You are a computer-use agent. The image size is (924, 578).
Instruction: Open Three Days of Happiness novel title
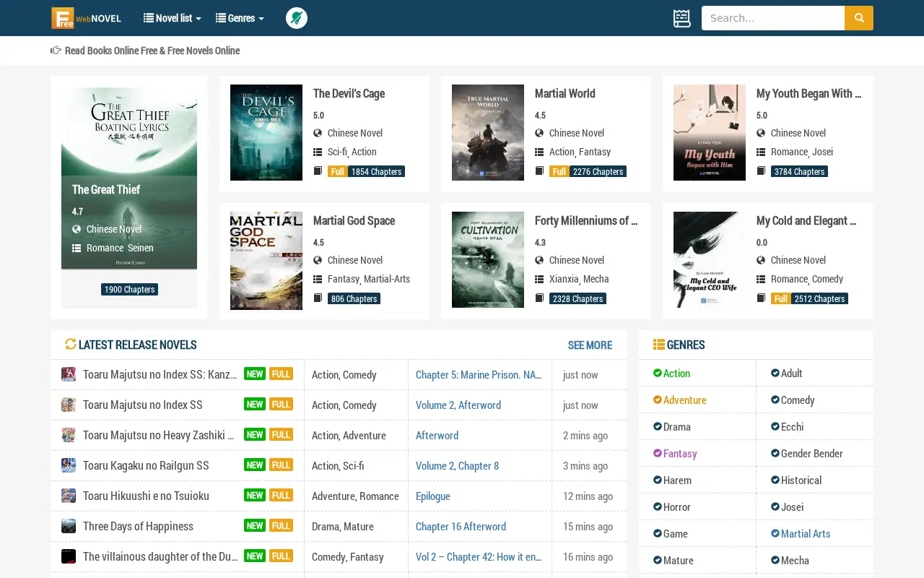(138, 526)
